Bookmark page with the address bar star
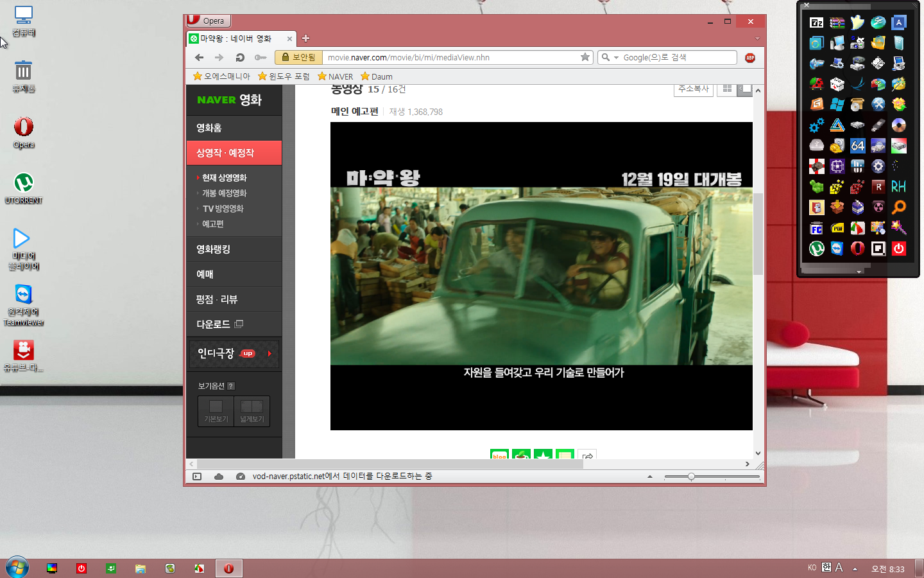 pyautogui.click(x=585, y=57)
